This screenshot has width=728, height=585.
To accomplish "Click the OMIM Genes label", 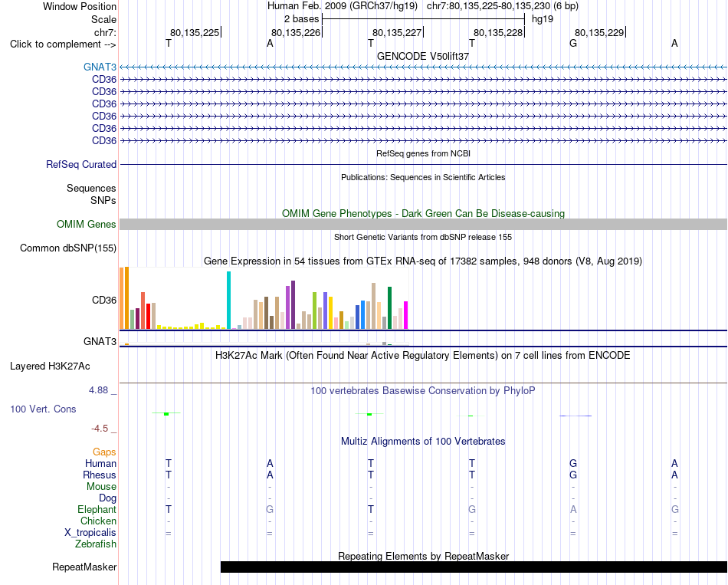I will (x=87, y=225).
